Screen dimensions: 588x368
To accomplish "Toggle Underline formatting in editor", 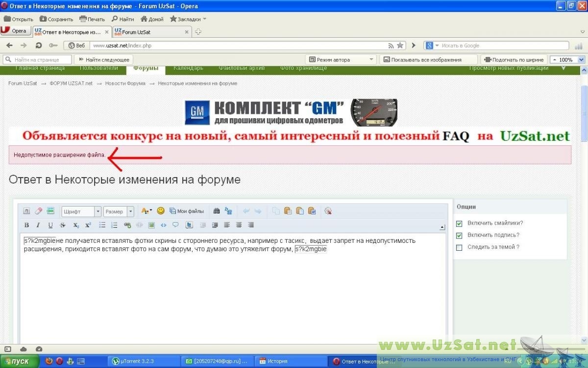I will click(50, 225).
